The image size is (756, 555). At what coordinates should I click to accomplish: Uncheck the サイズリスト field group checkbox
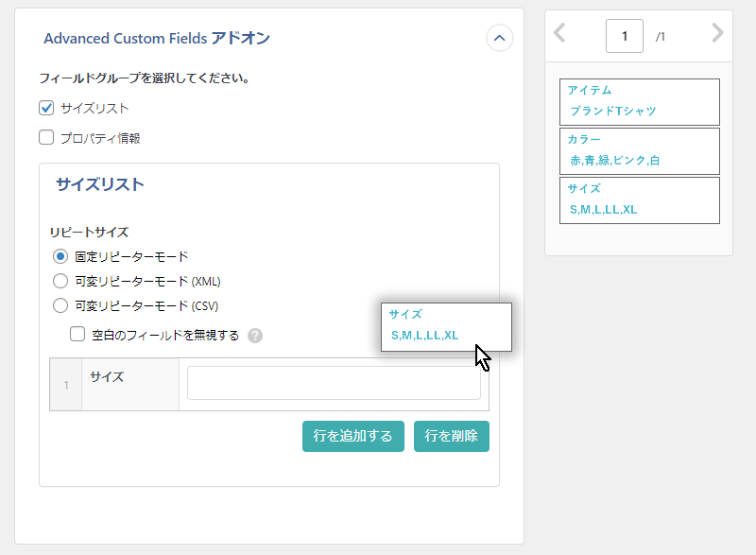(46, 108)
